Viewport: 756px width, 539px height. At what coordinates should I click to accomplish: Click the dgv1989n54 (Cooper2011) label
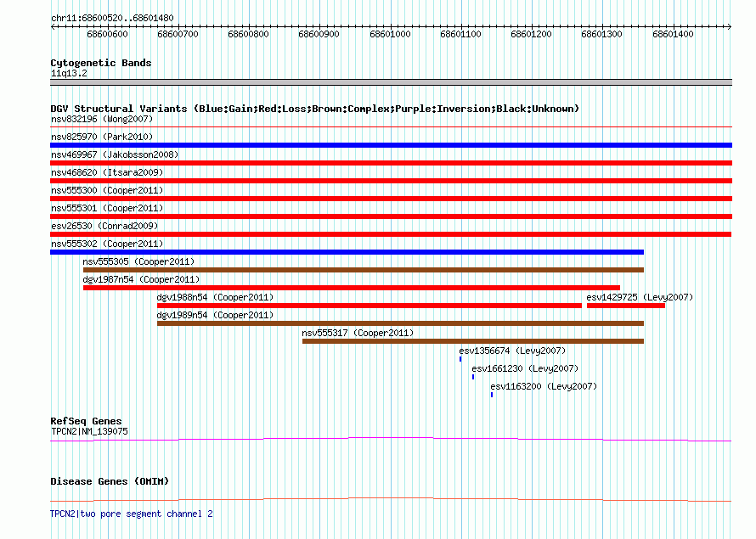[x=215, y=315]
